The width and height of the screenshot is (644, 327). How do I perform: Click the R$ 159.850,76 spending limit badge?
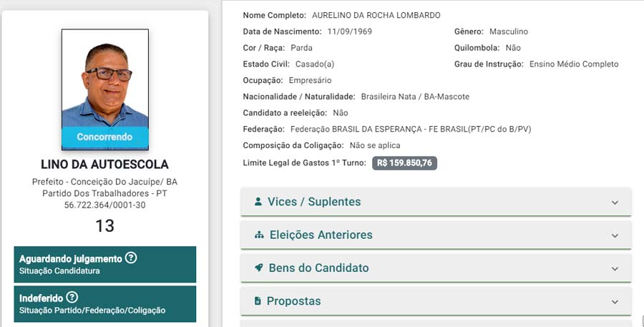pyautogui.click(x=404, y=163)
